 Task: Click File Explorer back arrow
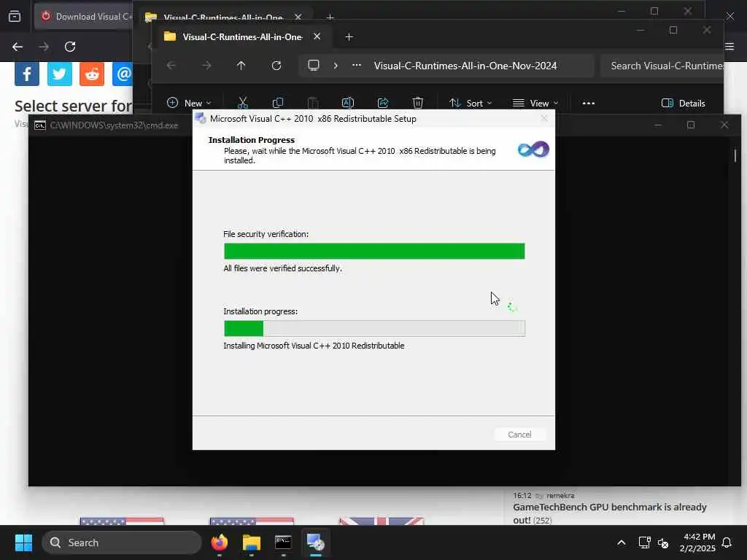coord(171,66)
